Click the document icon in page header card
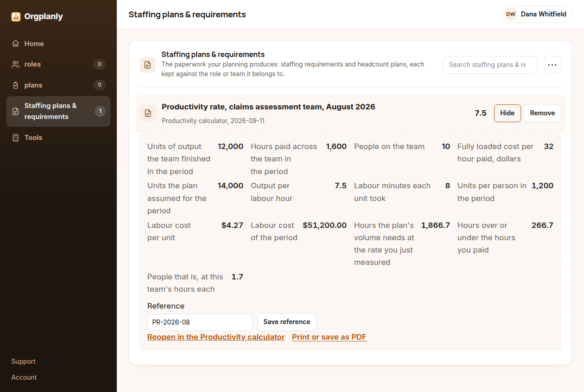The height and width of the screenshot is (392, 584). pos(148,65)
